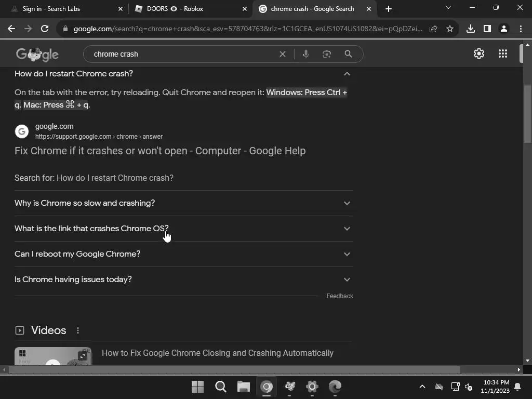The image size is (532, 399).
Task: Go back to previous page
Action: 11,29
